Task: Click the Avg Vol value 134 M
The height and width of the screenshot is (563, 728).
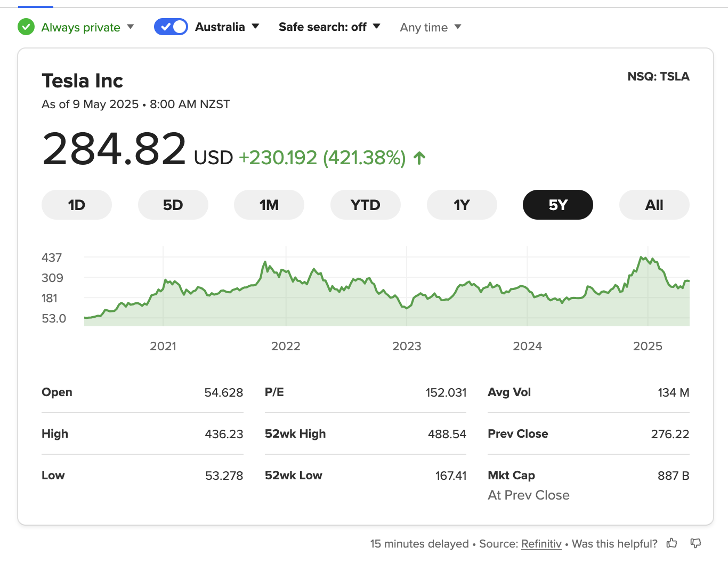Action: [674, 393]
